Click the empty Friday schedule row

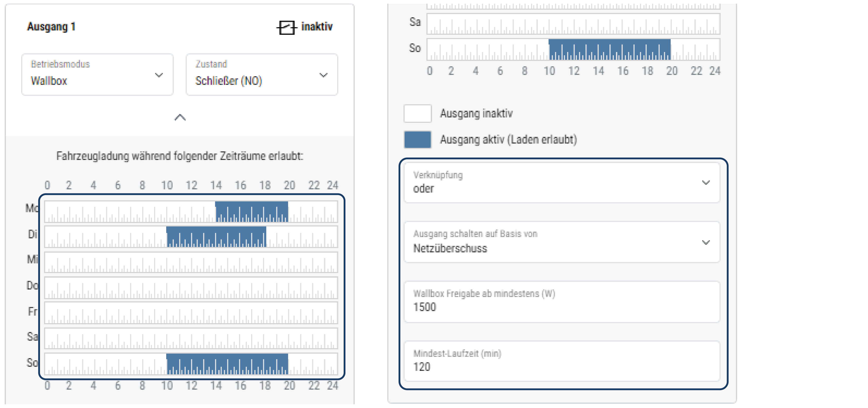tap(191, 313)
